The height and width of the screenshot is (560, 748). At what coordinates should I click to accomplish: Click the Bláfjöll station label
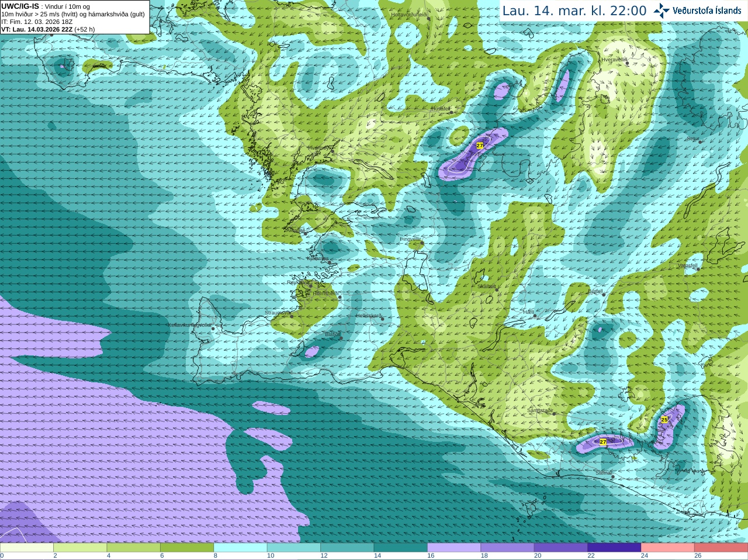point(333,334)
